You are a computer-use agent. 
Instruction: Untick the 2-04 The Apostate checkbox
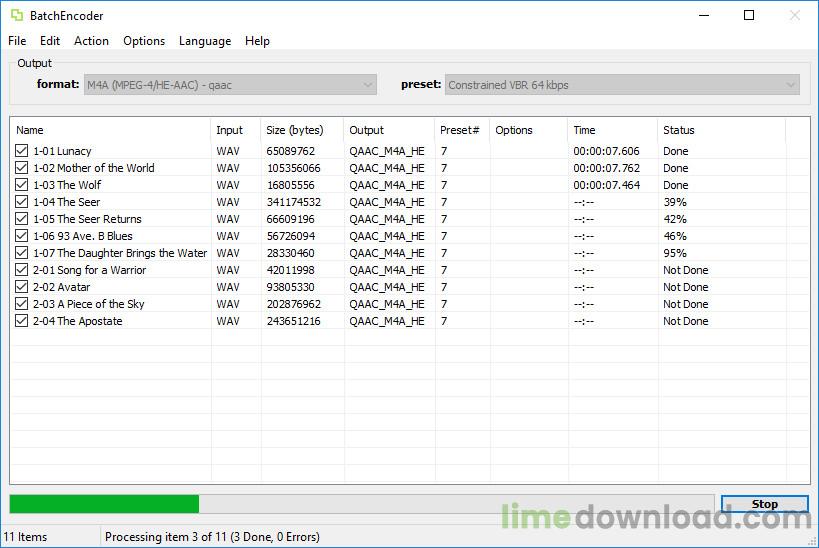pos(22,321)
